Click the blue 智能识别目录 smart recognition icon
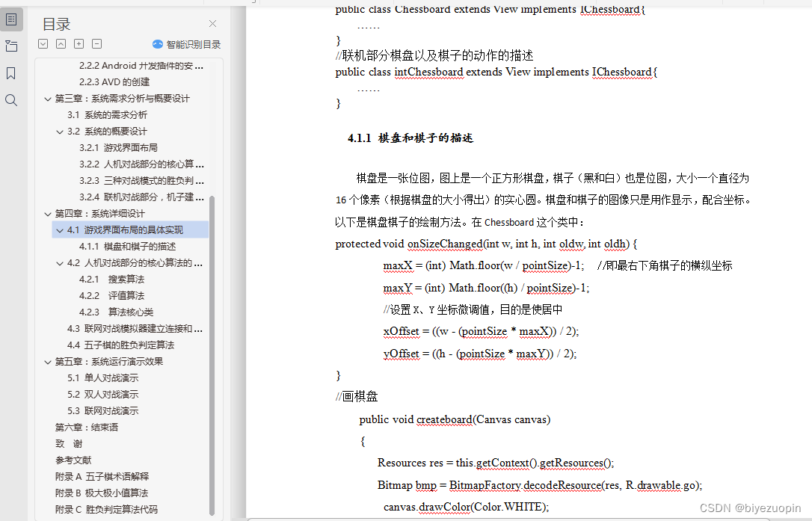Screen dimensions: 812x521 (157, 44)
